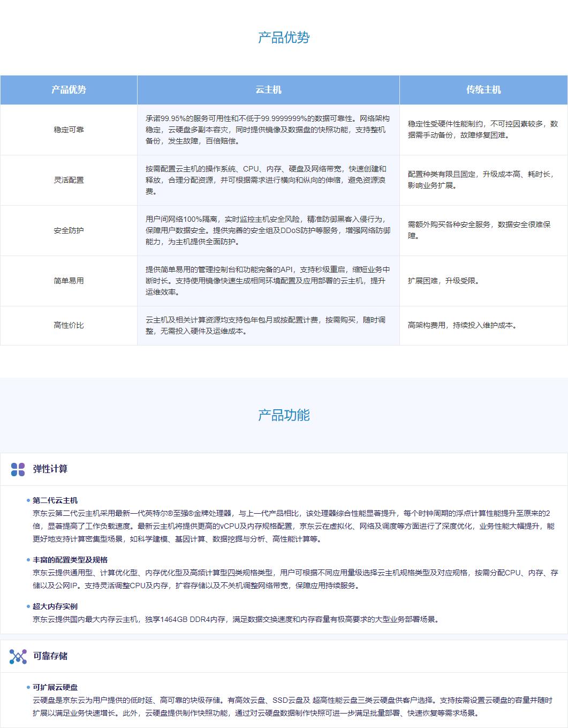Click the 超大内存实例 bullet heading
This screenshot has width=568, height=728.
(55, 606)
